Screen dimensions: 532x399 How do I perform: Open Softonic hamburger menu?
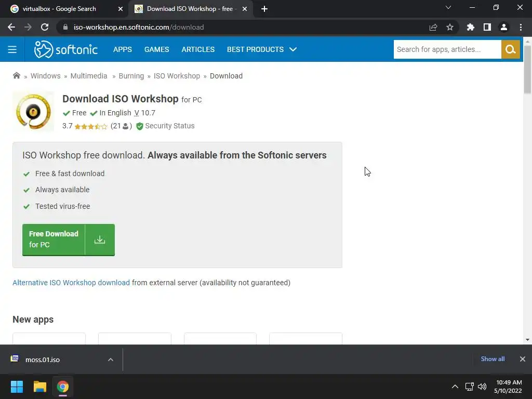coord(12,49)
